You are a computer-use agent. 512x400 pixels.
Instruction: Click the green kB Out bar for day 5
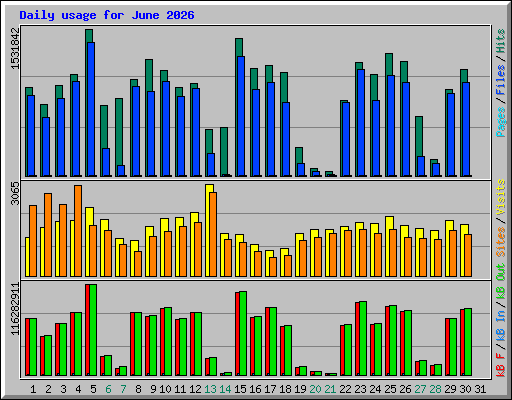(93, 330)
